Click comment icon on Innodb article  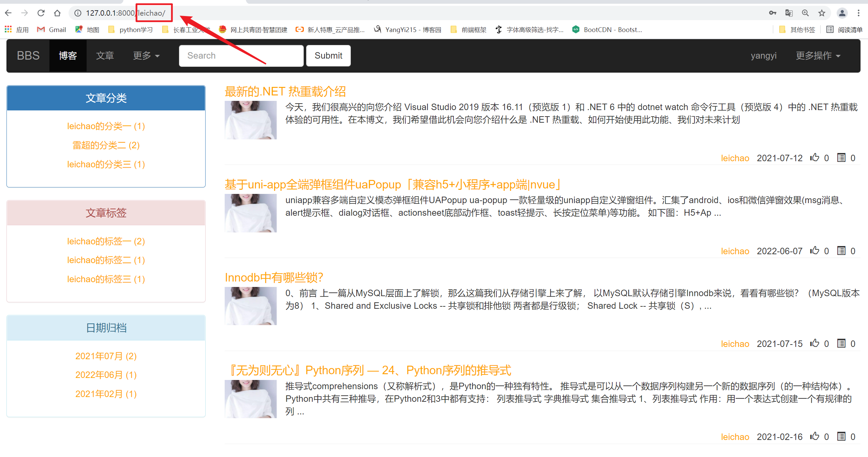pos(841,344)
